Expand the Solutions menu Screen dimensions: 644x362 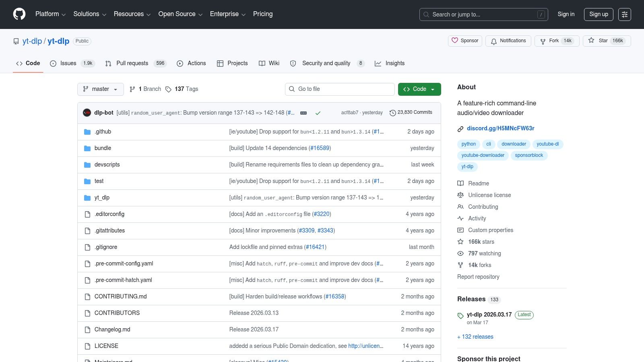pyautogui.click(x=90, y=14)
